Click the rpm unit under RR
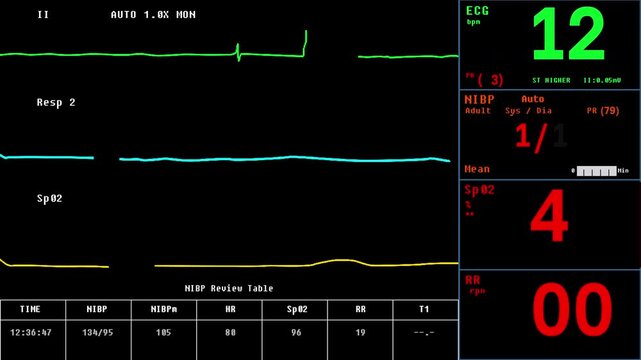641x360 pixels. 477,291
